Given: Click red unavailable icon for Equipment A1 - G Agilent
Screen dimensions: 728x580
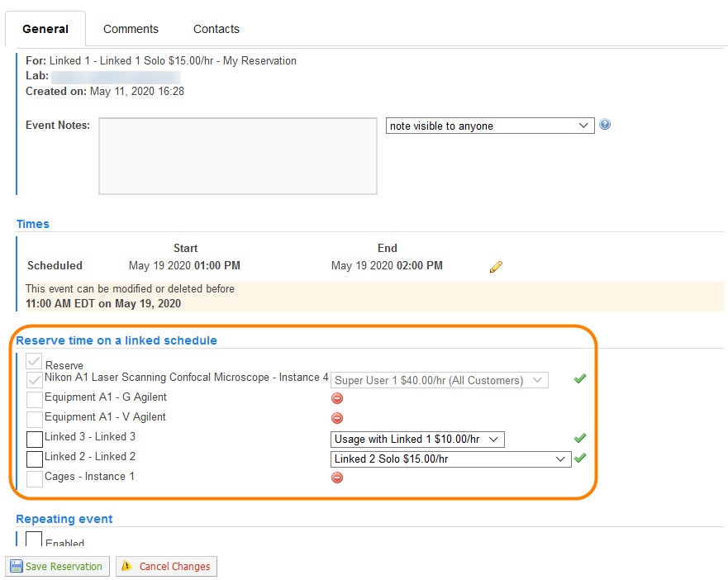Looking at the screenshot, I should tap(337, 398).
